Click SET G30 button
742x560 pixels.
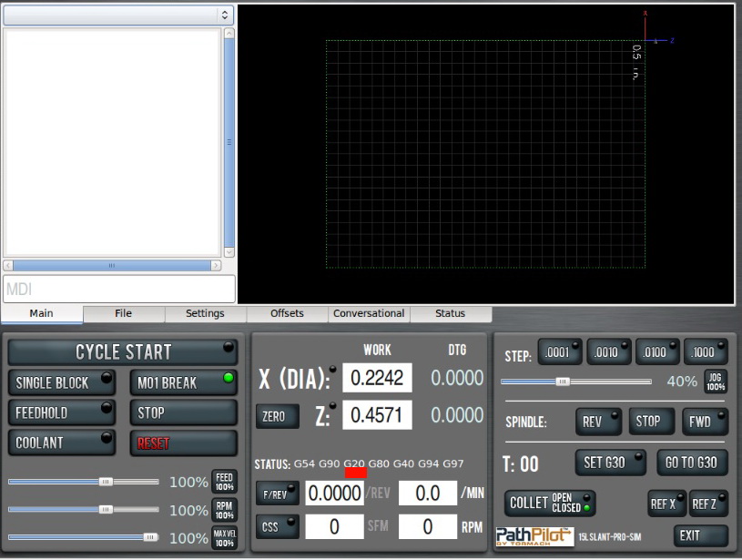click(611, 463)
